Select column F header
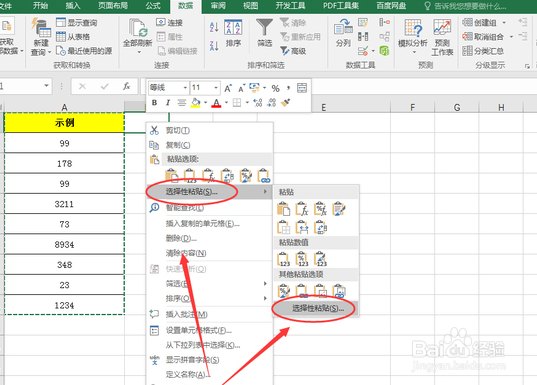The height and width of the screenshot is (385, 537). click(x=412, y=108)
